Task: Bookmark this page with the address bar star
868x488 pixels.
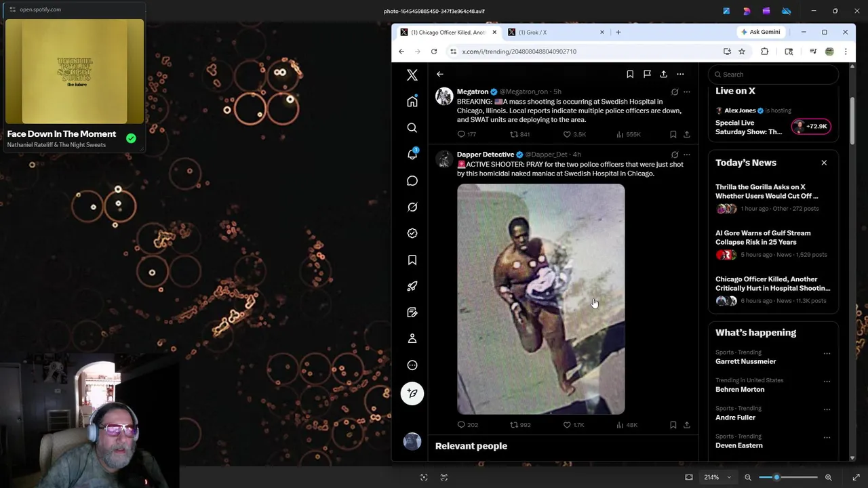Action: 742,52
